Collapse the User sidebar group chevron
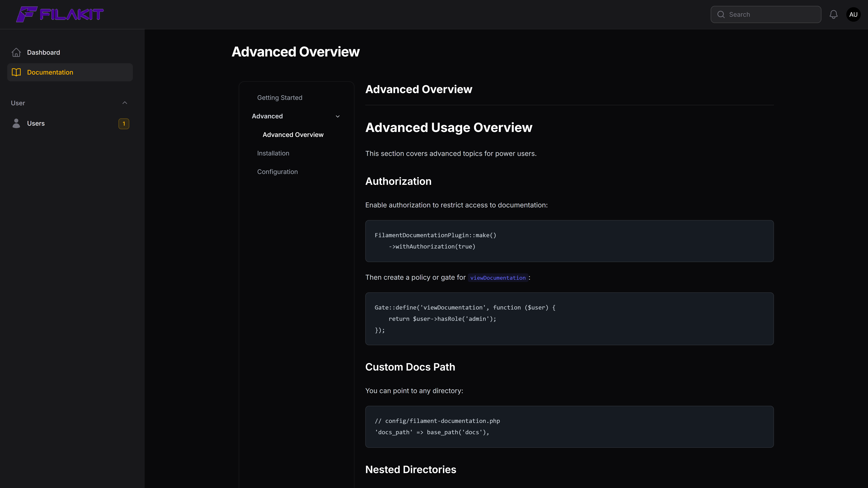868x488 pixels. tap(125, 103)
